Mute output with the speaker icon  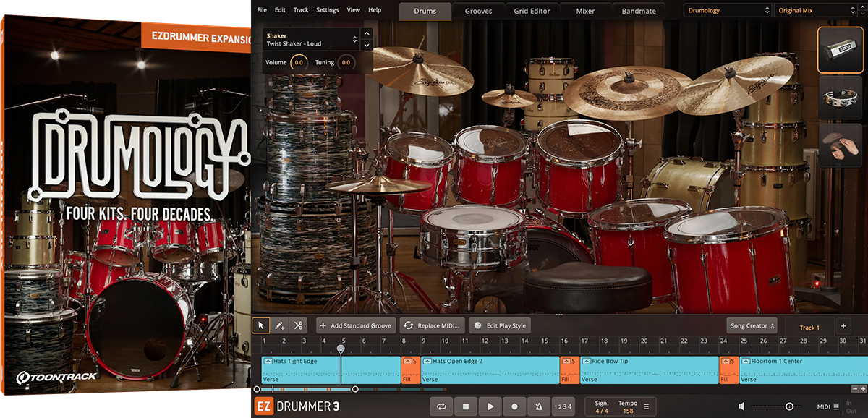[x=742, y=406]
